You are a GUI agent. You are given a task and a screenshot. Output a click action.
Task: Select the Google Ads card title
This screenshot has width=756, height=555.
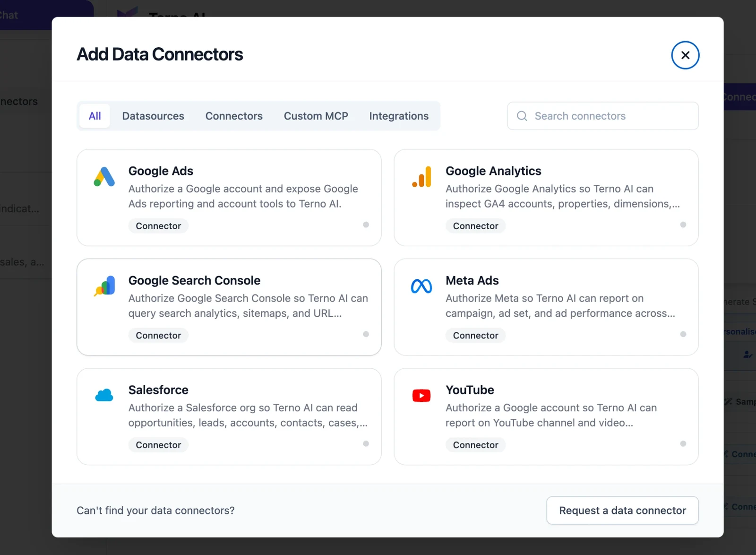pos(161,171)
